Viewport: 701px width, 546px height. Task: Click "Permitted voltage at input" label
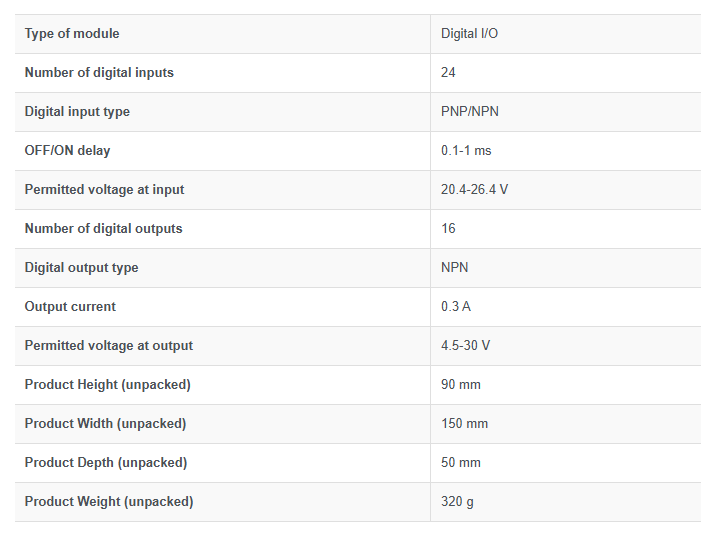coord(104,190)
